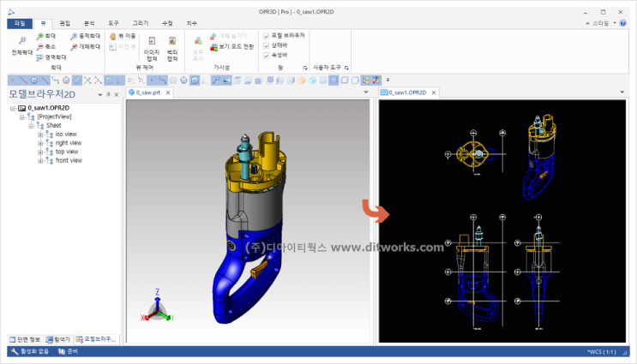637x364 pixels.
Task: Click the yellow cube toolbar icon
Action: click(x=302, y=81)
